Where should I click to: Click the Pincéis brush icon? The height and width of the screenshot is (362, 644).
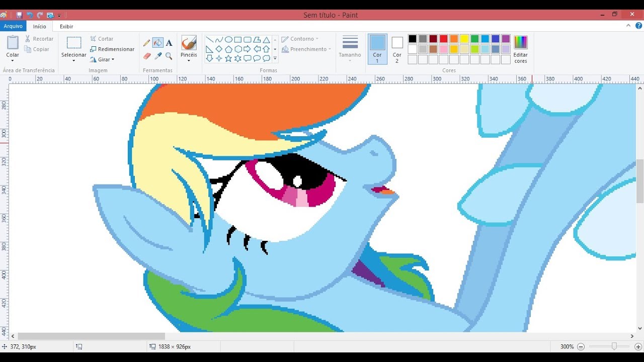(189, 43)
